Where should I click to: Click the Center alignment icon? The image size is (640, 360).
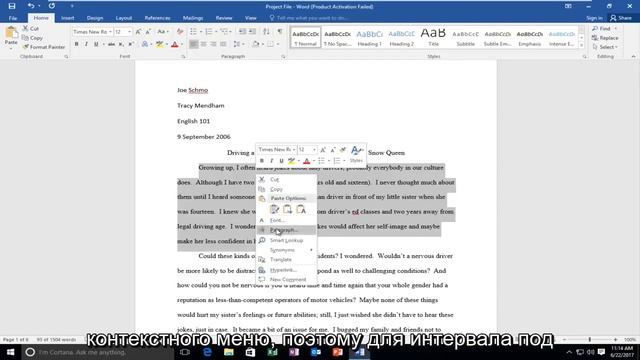(x=204, y=44)
